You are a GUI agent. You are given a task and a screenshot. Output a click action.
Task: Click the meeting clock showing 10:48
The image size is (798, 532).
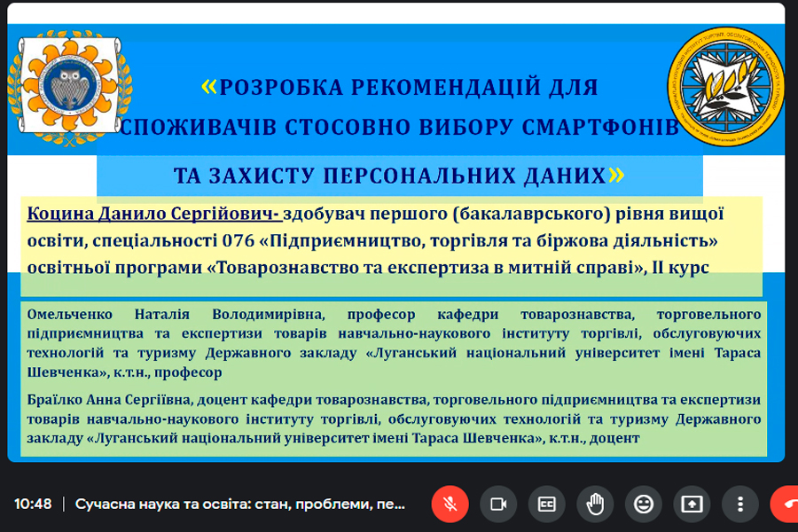click(33, 504)
